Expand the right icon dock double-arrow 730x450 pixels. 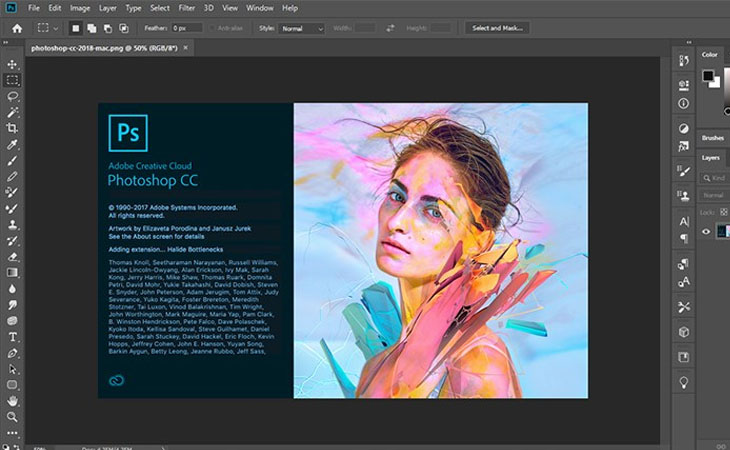[689, 43]
